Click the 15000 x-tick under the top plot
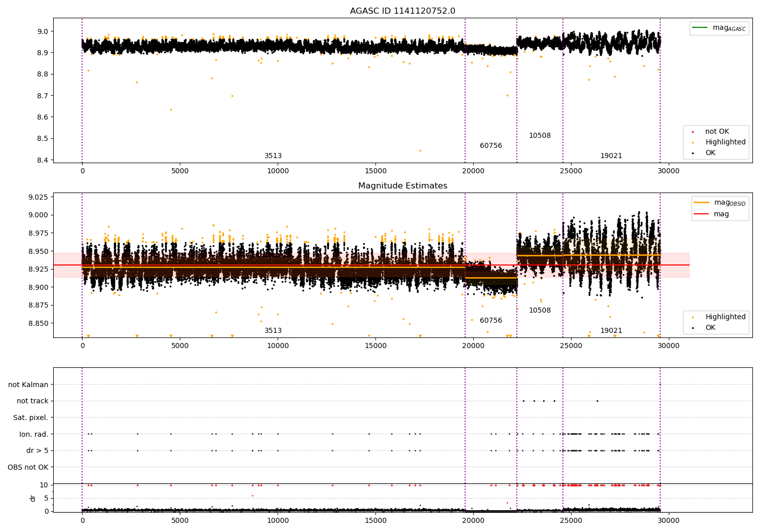 point(375,171)
